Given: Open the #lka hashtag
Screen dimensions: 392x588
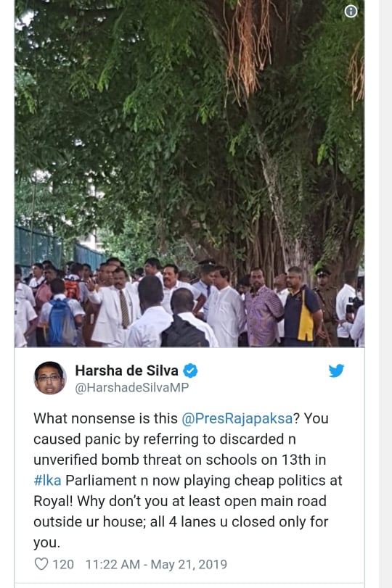Looking at the screenshot, I should tap(47, 481).
